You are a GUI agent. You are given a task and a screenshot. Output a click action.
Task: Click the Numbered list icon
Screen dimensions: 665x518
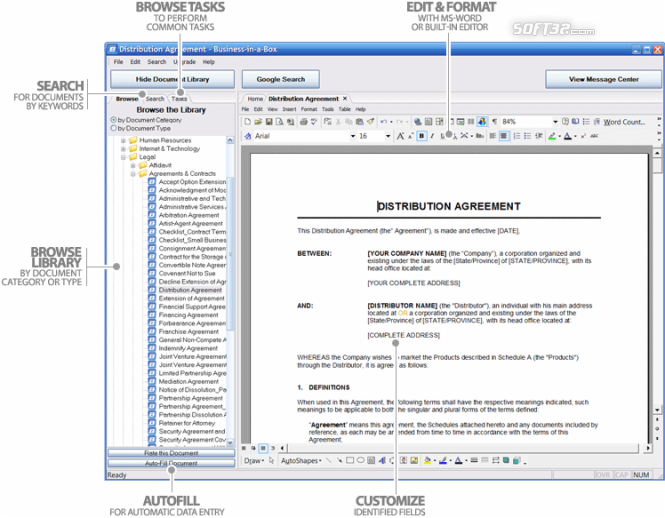pyautogui.click(x=517, y=136)
